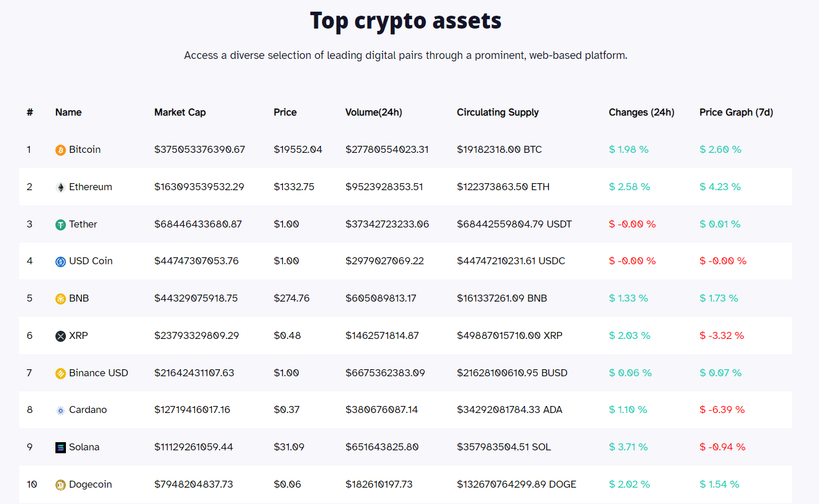Click Bitcoin 7d value $ 2.60 %
Image resolution: width=819 pixels, height=504 pixels.
(x=720, y=149)
